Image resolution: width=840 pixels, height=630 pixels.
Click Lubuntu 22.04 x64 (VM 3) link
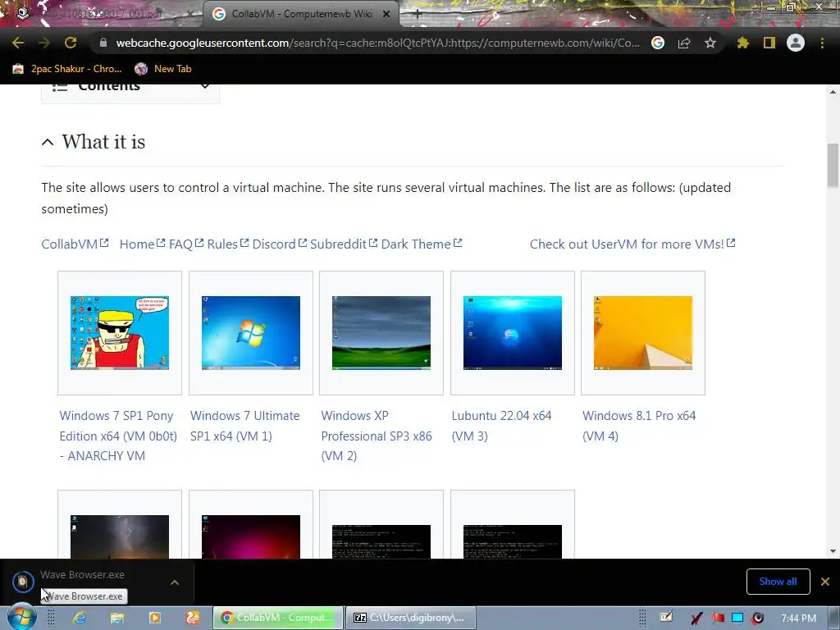(501, 426)
